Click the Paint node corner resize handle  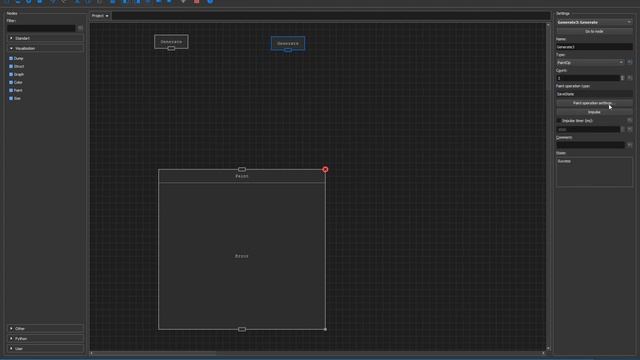point(325,329)
